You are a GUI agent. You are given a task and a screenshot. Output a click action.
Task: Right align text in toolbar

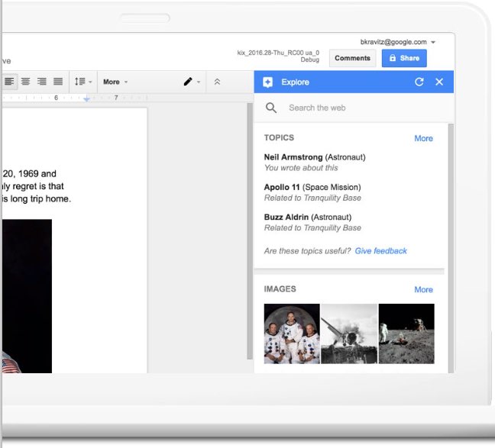pos(42,82)
